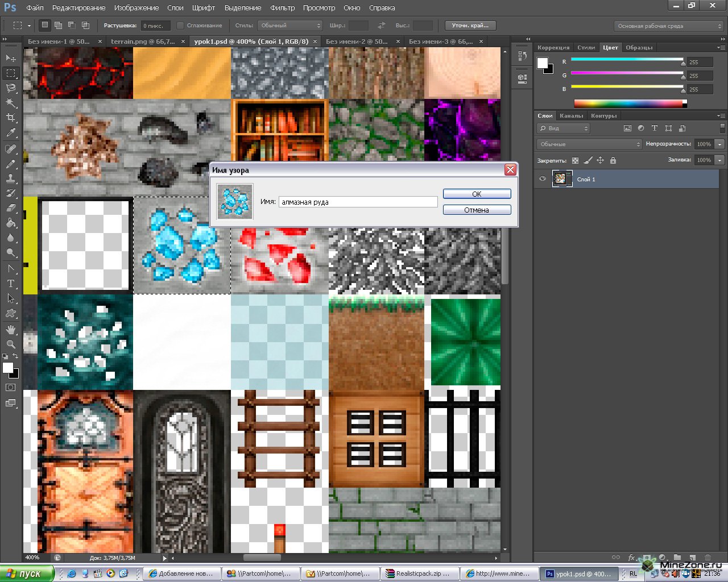Open the Фильтр menu
Image resolution: width=728 pixels, height=582 pixels.
pyautogui.click(x=282, y=8)
